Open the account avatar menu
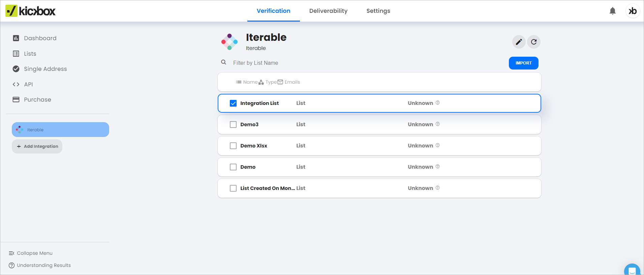 point(633,11)
